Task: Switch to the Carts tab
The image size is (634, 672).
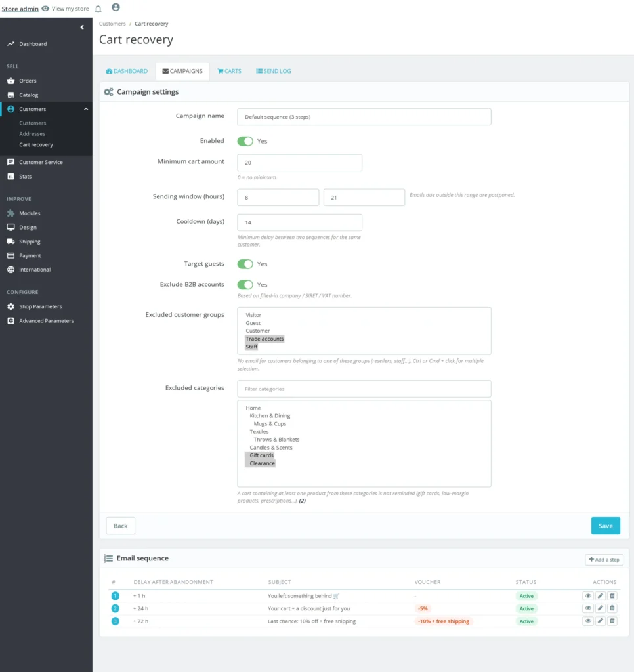Action: tap(229, 71)
